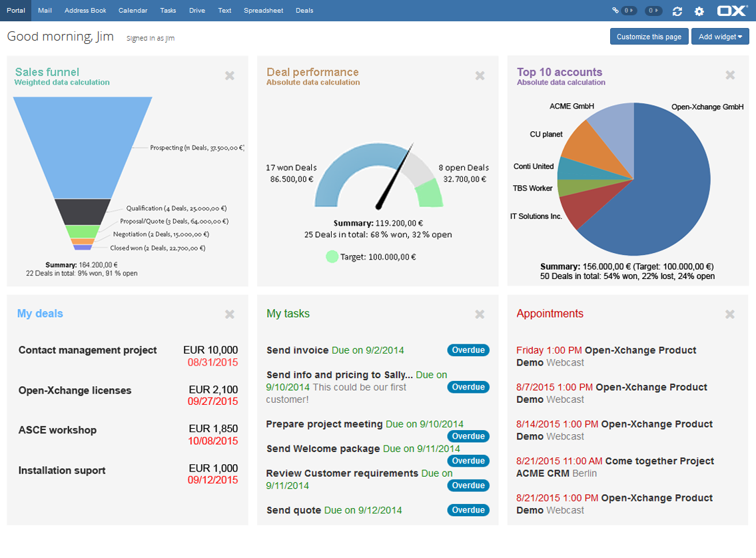Click the My tasks widget title

click(x=288, y=314)
